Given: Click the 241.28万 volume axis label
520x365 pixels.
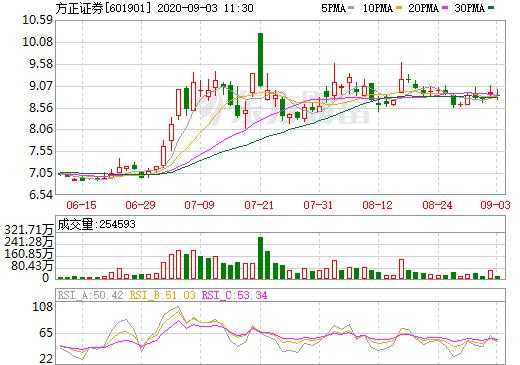Looking at the screenshot, I should (29, 242).
